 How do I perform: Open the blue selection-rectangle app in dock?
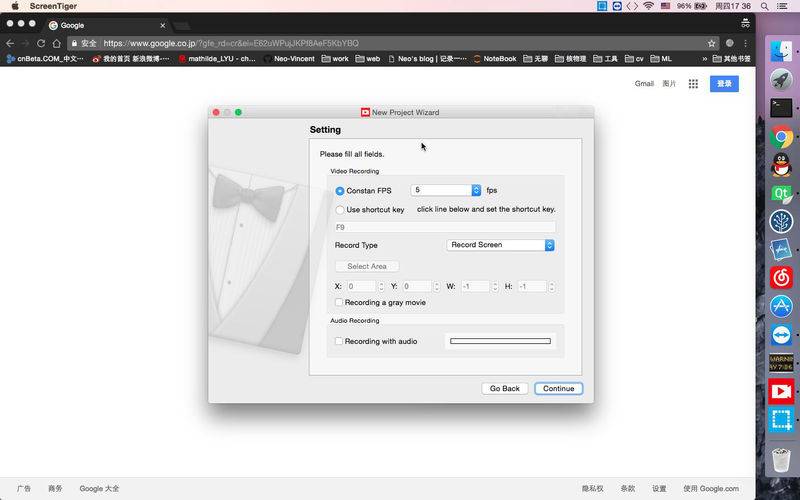pos(781,420)
